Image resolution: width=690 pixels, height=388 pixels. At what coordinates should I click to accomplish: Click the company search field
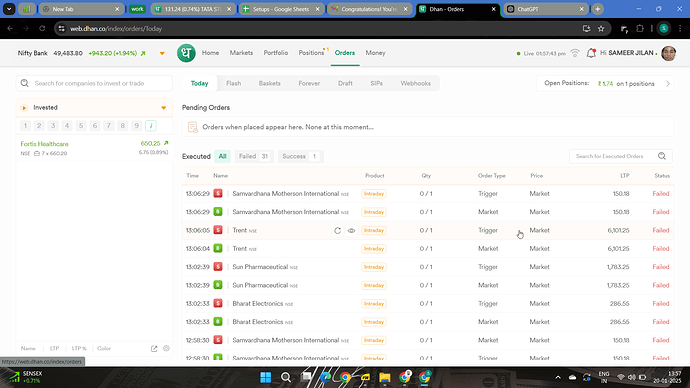[94, 83]
